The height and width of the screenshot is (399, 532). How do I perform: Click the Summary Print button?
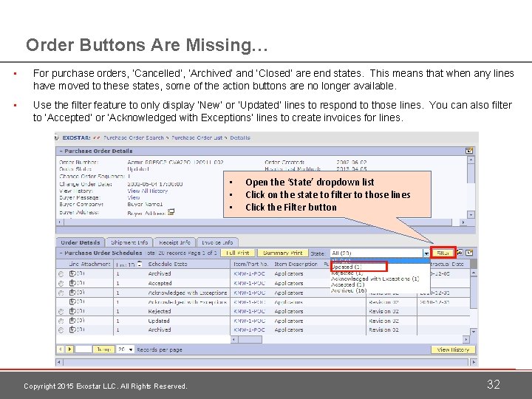pos(283,253)
